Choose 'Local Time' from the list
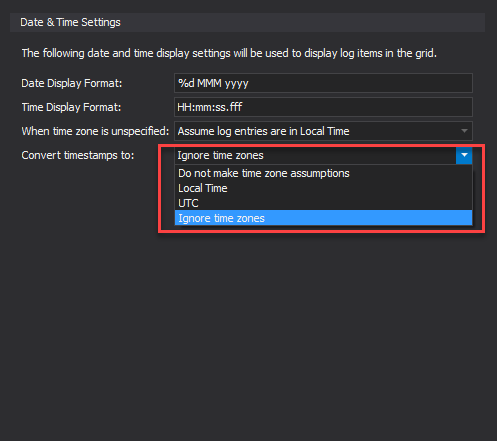Viewport: 497px width, 441px height. click(x=323, y=188)
